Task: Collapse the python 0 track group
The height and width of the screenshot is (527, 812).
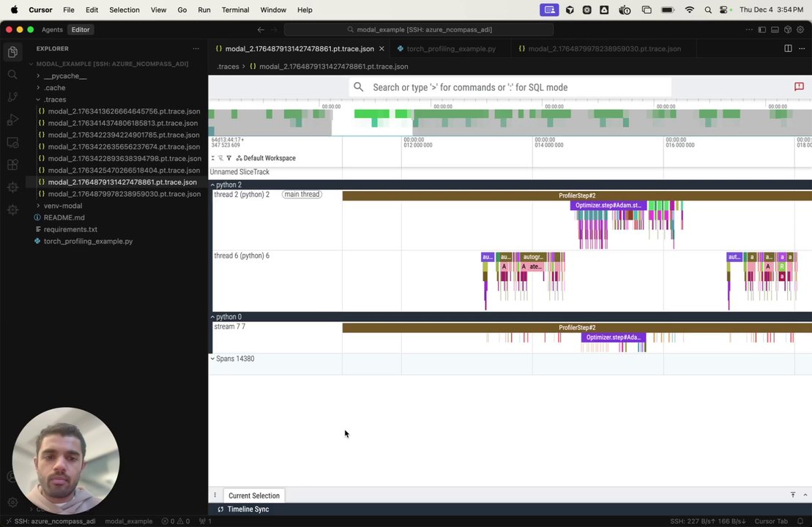Action: [212, 317]
